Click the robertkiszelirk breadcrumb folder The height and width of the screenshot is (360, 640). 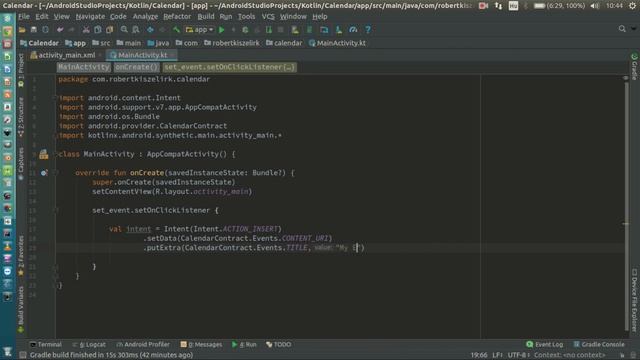click(x=232, y=43)
